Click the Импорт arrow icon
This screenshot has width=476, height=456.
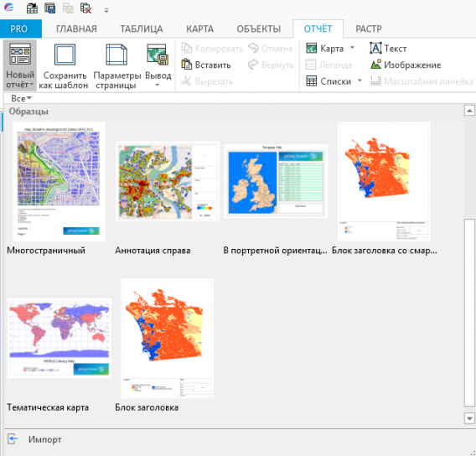click(x=13, y=439)
